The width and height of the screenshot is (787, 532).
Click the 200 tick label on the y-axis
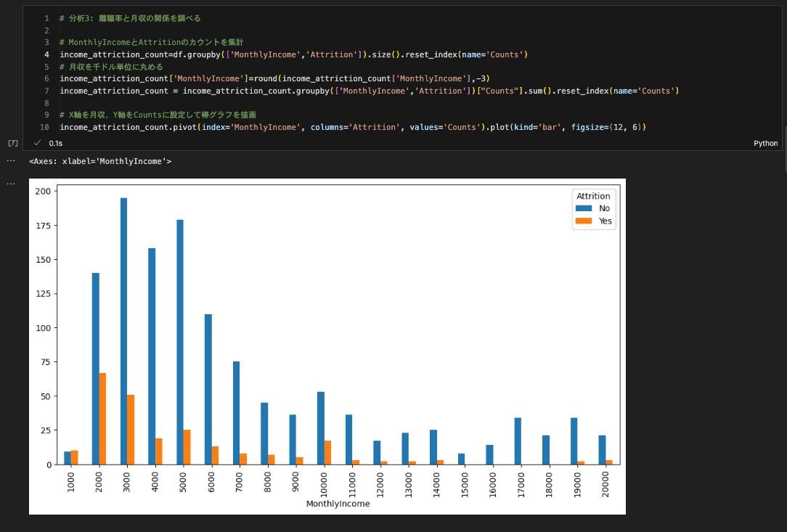point(43,192)
